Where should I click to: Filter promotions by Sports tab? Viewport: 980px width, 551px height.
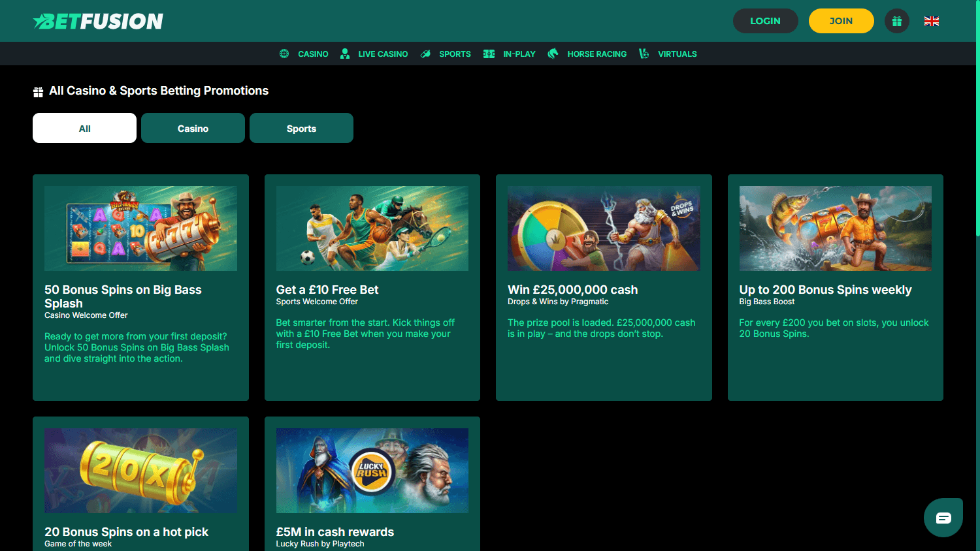(x=301, y=128)
